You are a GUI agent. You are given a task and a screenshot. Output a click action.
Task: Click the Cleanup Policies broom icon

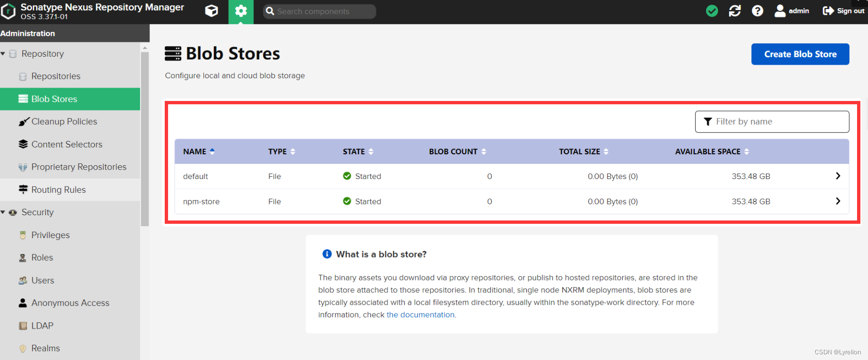(23, 122)
